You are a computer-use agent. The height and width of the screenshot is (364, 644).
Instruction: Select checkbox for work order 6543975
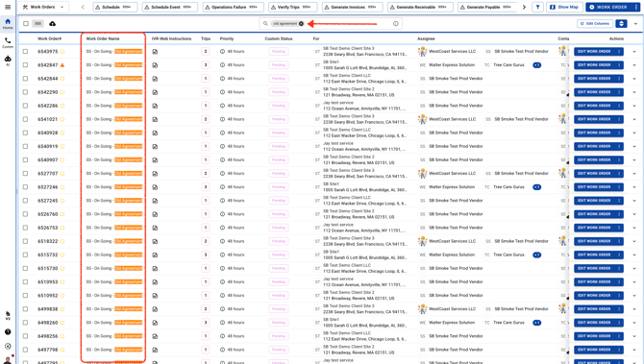(x=25, y=52)
